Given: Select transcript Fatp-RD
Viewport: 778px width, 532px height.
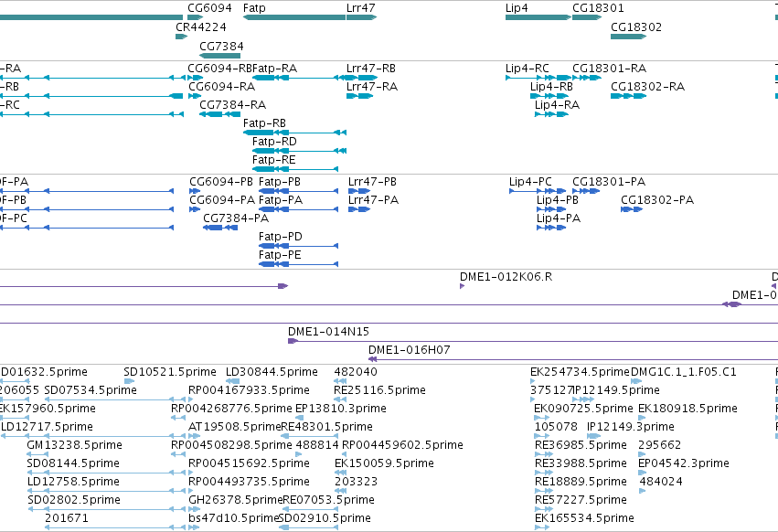Looking at the screenshot, I should click(299, 151).
